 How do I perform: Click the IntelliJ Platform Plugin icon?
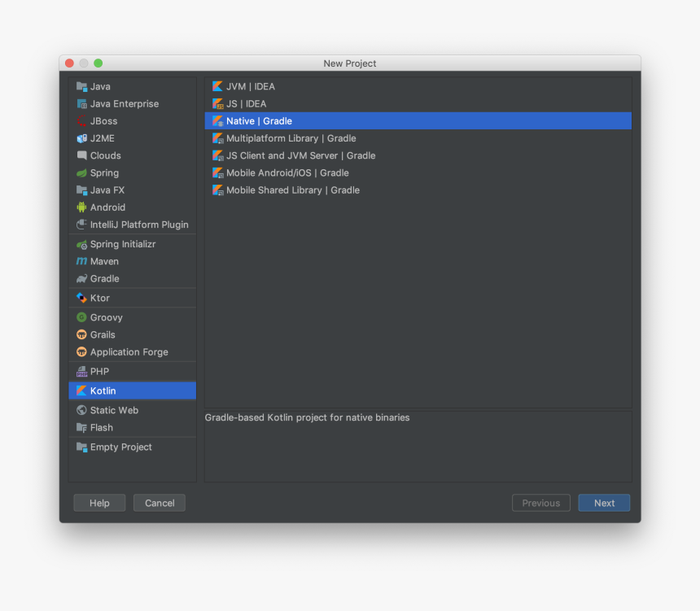[x=81, y=225]
